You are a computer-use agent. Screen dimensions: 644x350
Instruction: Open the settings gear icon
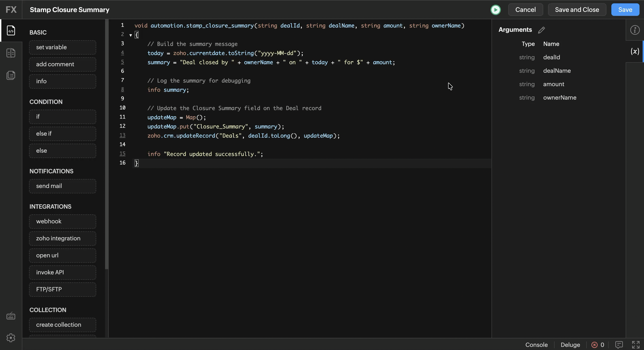coord(11,338)
